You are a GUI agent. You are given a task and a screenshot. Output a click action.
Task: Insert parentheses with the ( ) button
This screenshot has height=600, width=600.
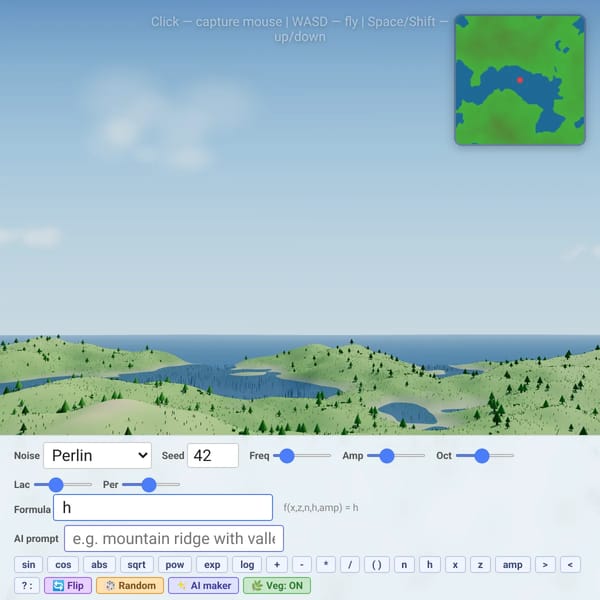pyautogui.click(x=377, y=564)
